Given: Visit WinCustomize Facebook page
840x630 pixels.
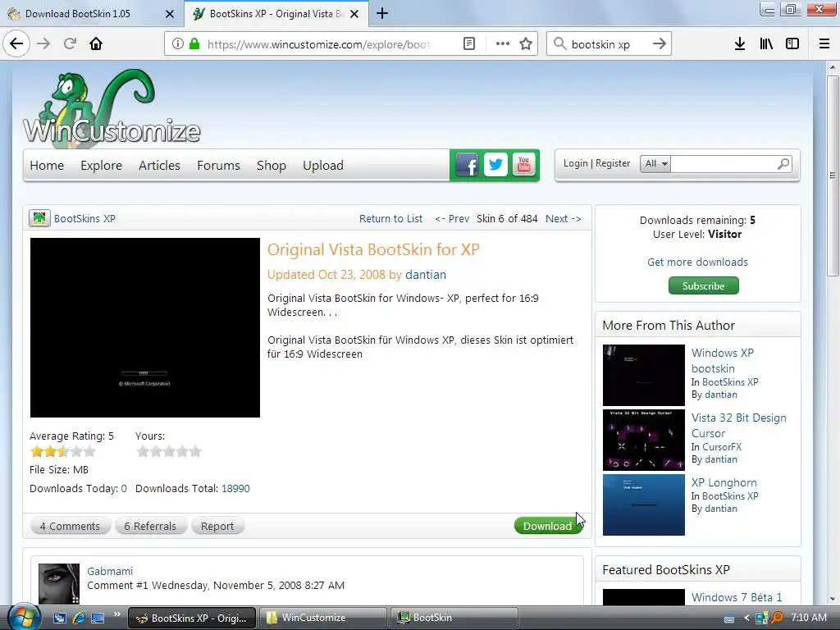Looking at the screenshot, I should click(x=467, y=165).
